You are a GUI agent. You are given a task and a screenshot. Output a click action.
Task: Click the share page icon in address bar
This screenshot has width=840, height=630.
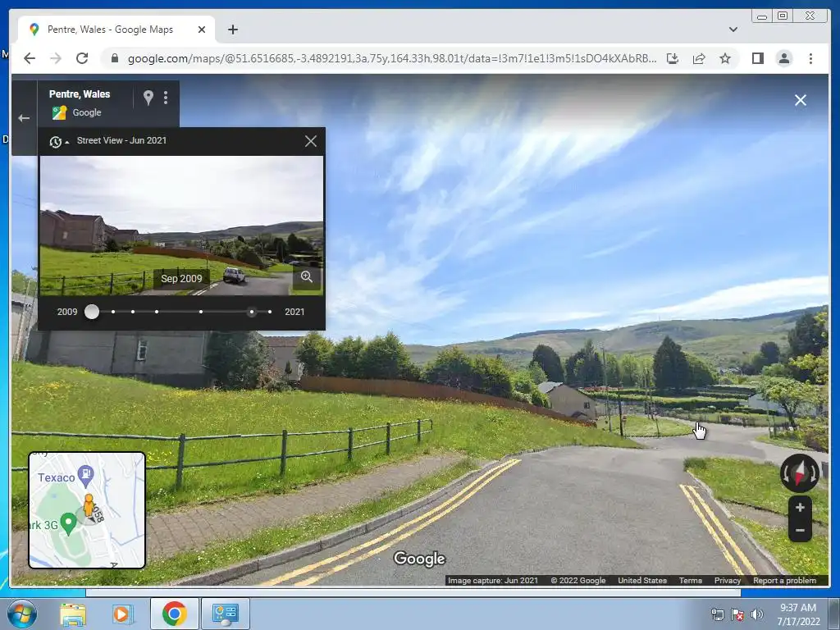click(699, 58)
